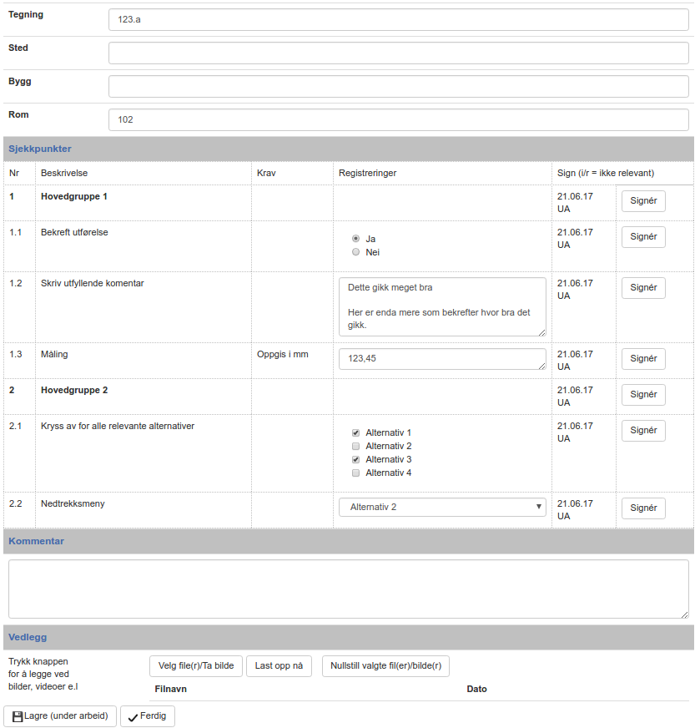Image resolution: width=700 pixels, height=728 pixels.
Task: Check the Alternativ 2 checkbox
Action: click(356, 447)
